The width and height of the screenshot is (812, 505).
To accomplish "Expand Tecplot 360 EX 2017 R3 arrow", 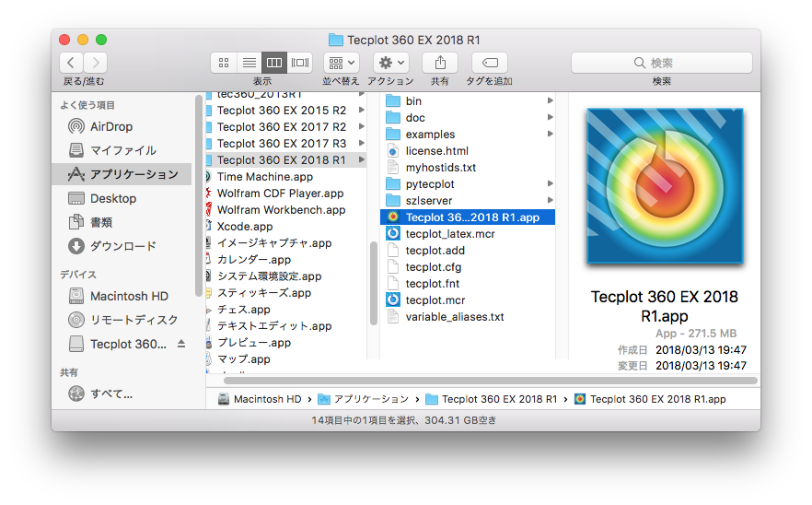I will point(362,143).
